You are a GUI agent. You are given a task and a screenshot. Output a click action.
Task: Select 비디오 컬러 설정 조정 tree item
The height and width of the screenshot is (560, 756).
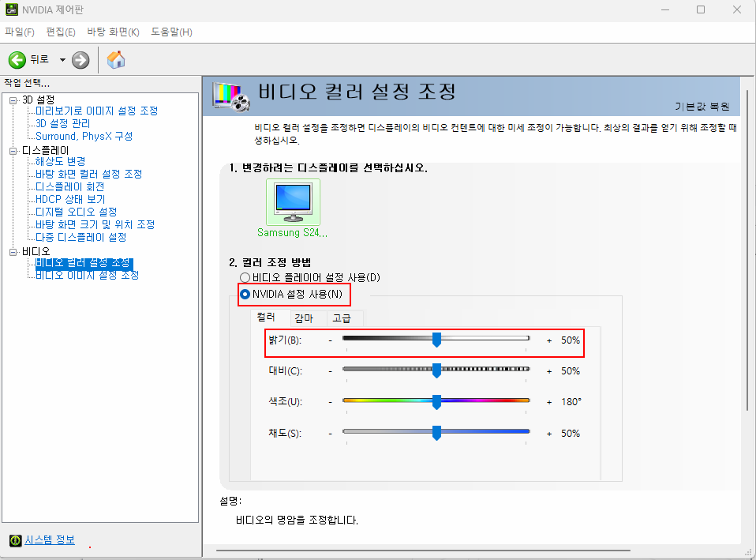84,262
